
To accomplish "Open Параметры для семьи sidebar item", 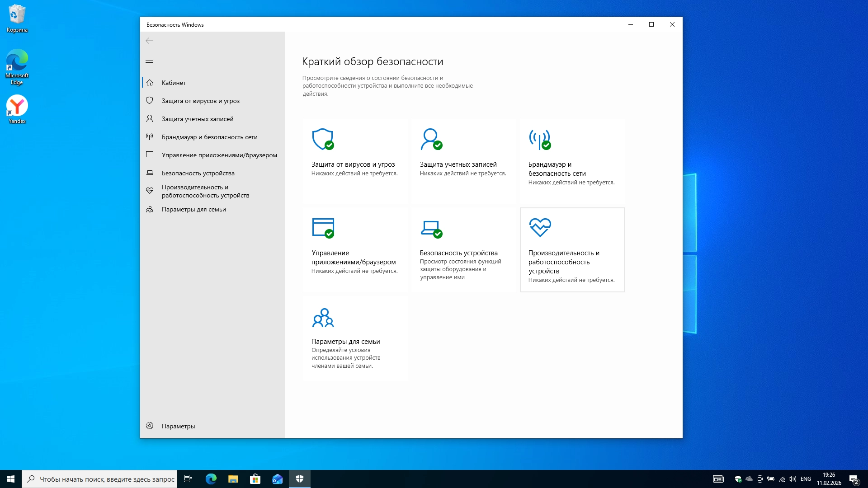I will pos(193,209).
